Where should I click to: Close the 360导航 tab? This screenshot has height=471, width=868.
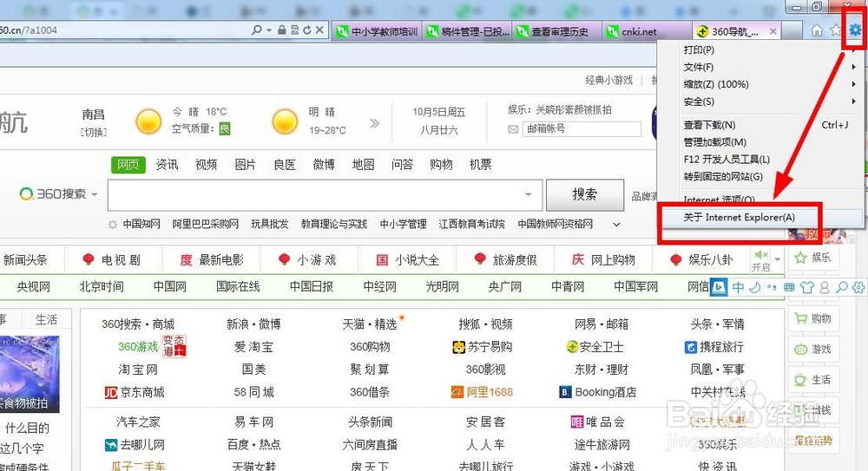773,31
